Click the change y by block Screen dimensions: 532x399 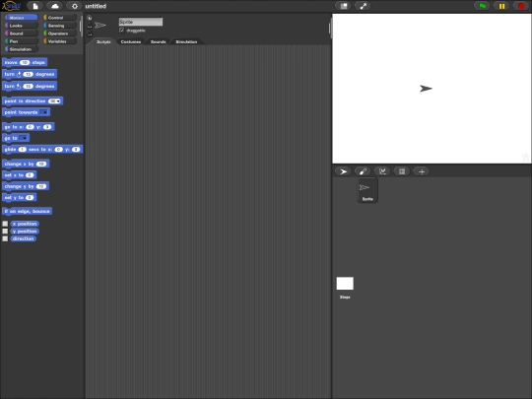coord(26,186)
